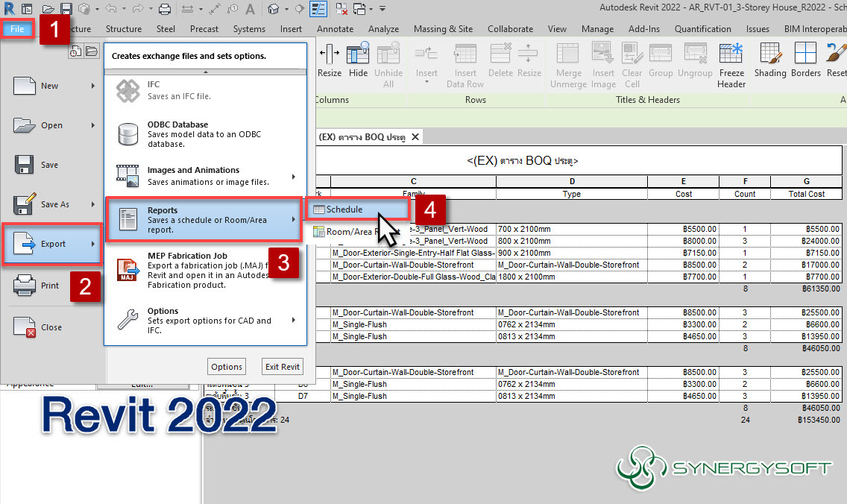Click the Save icon in Quick Access Toolbar
This screenshot has width=847, height=504.
[66, 9]
